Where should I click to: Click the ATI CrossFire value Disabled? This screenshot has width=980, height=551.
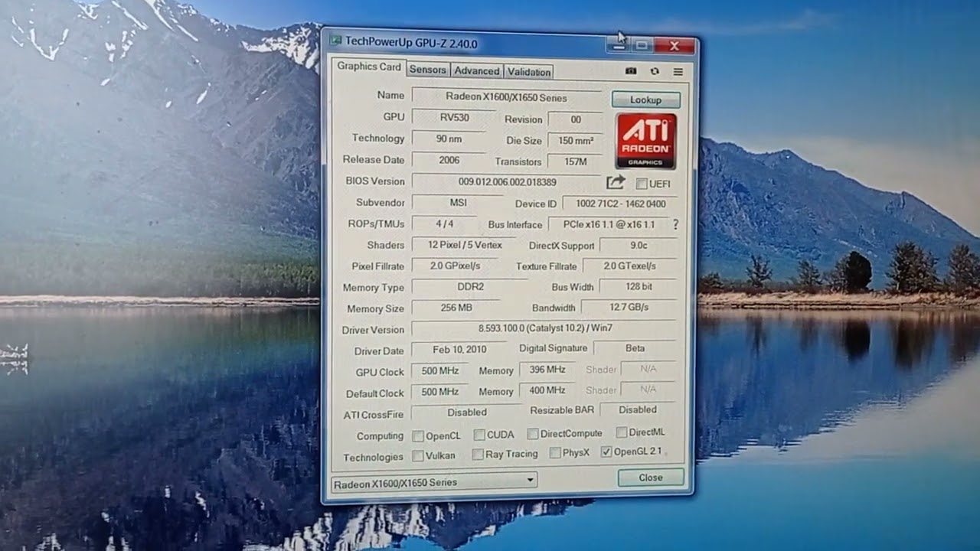[x=467, y=412]
